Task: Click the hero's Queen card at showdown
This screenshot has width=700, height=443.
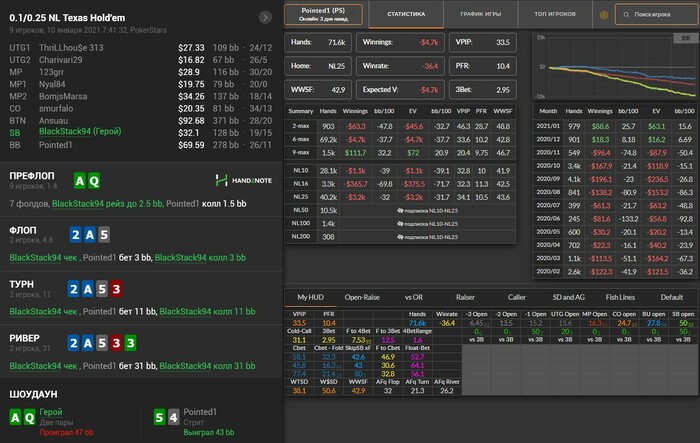Action: click(x=29, y=418)
